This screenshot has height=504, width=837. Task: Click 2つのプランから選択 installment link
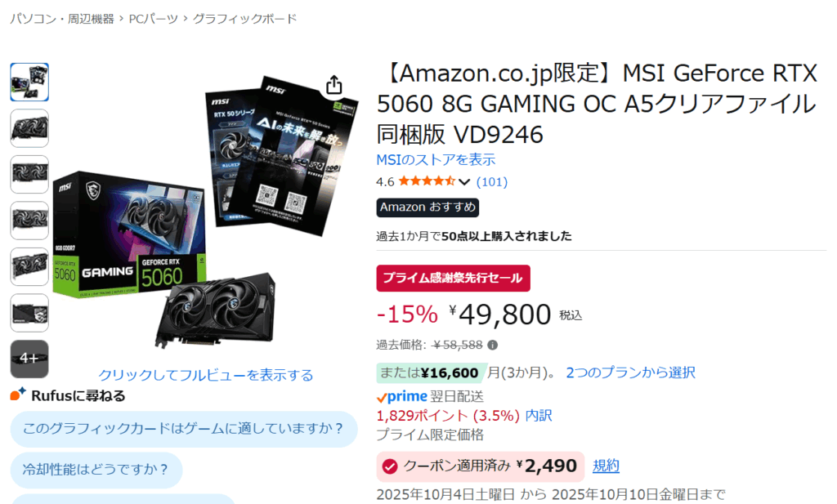630,372
